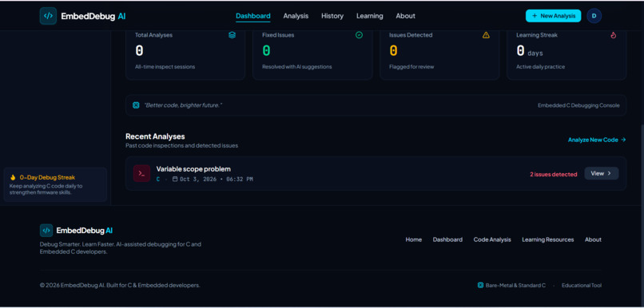
Task: Click the Learning Streak flame icon
Action: 613,35
